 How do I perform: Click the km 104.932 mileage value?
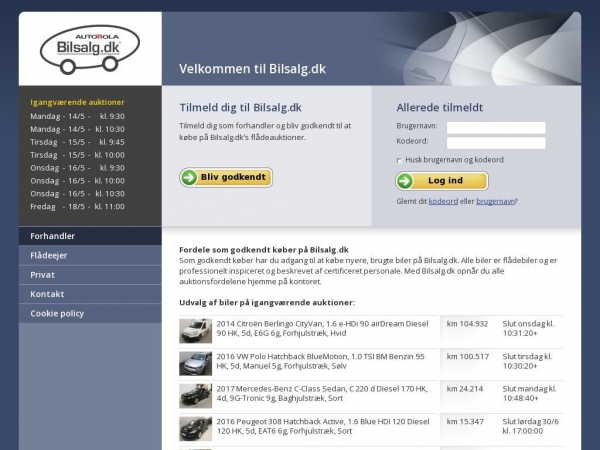tap(467, 324)
